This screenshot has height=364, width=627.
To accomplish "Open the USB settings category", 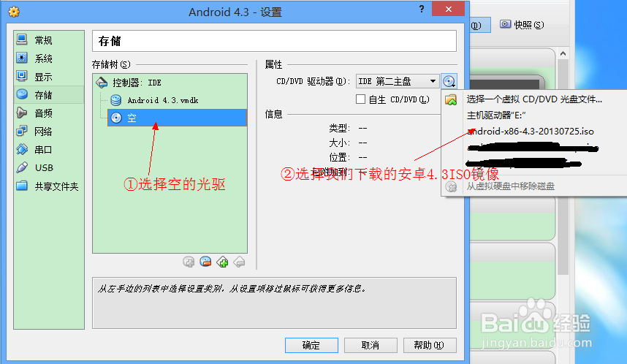I will point(49,167).
